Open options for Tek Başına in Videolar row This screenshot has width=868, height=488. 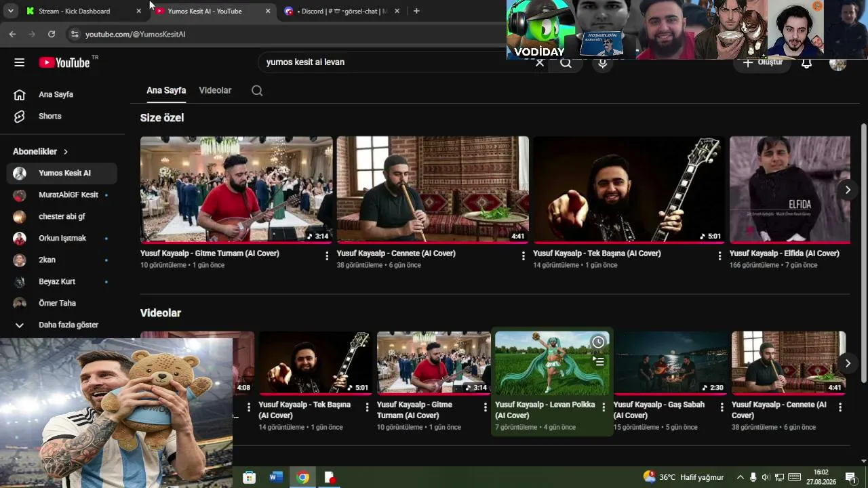pos(367,407)
